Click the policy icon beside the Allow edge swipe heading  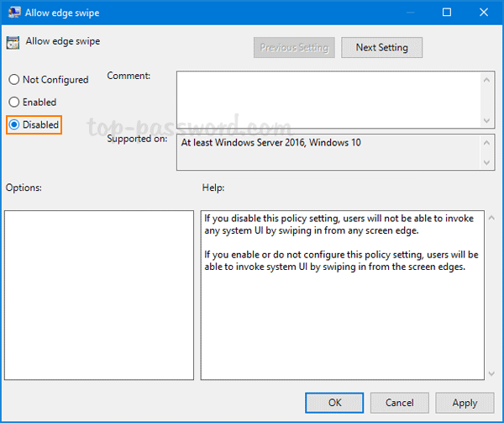click(x=13, y=44)
